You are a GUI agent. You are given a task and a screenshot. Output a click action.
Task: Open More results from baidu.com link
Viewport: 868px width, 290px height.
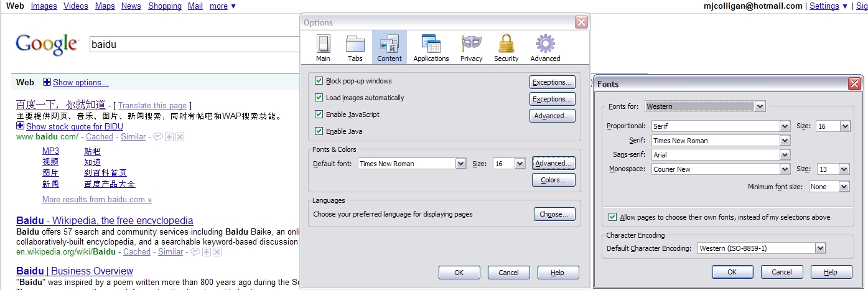[97, 200]
